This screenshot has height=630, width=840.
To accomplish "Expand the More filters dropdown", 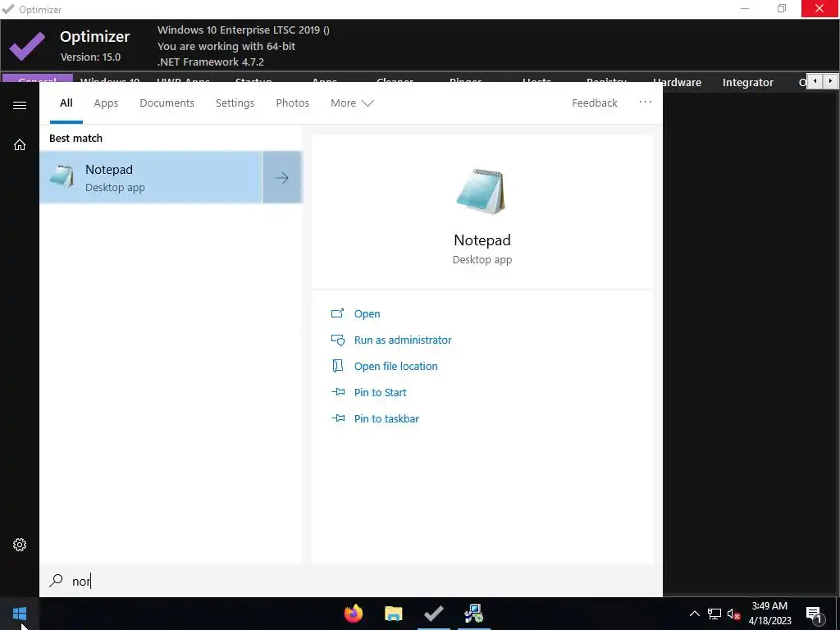I will point(352,103).
